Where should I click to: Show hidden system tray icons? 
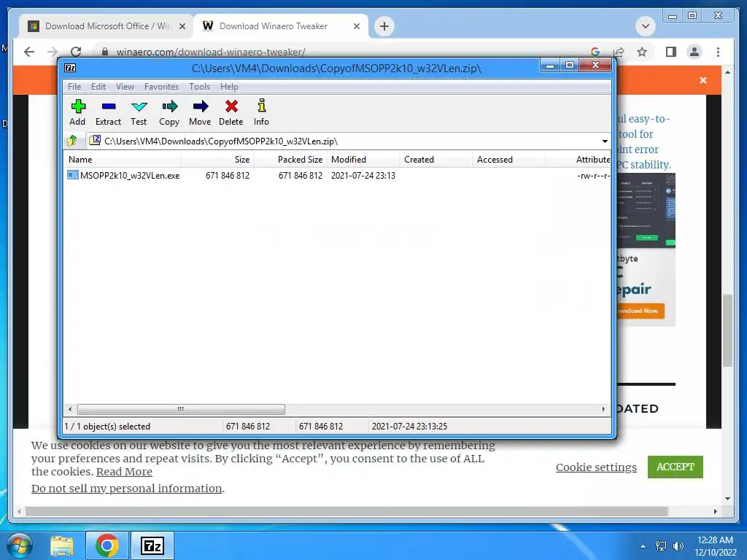pos(643,546)
